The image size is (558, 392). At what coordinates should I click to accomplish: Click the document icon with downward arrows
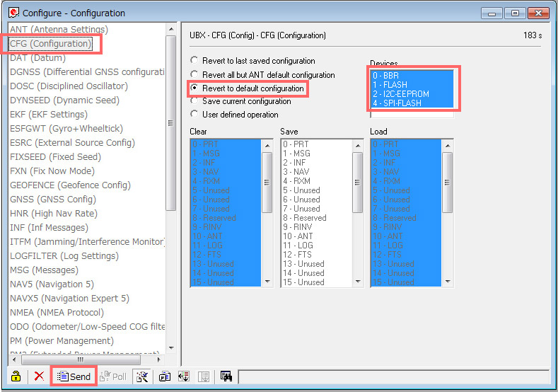(x=184, y=376)
